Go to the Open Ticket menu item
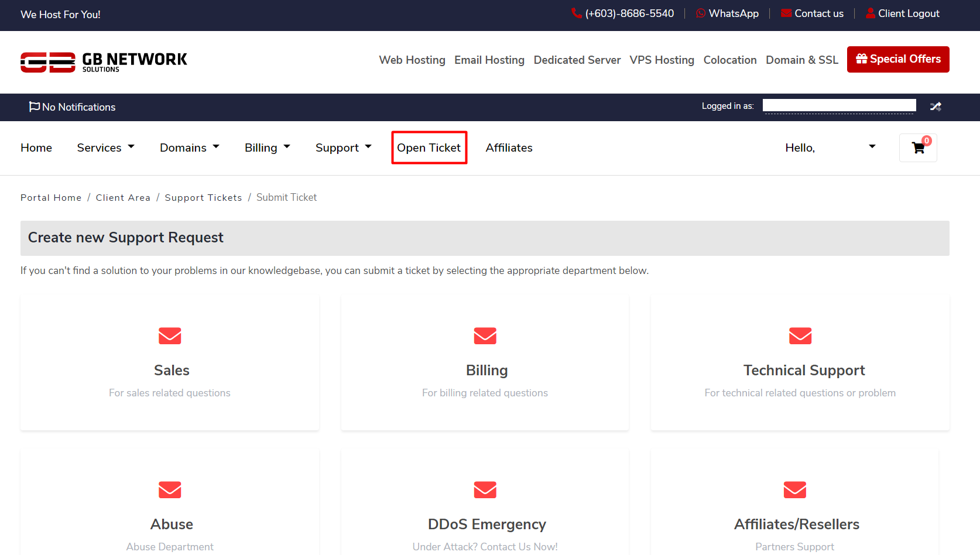980x555 pixels. (429, 148)
